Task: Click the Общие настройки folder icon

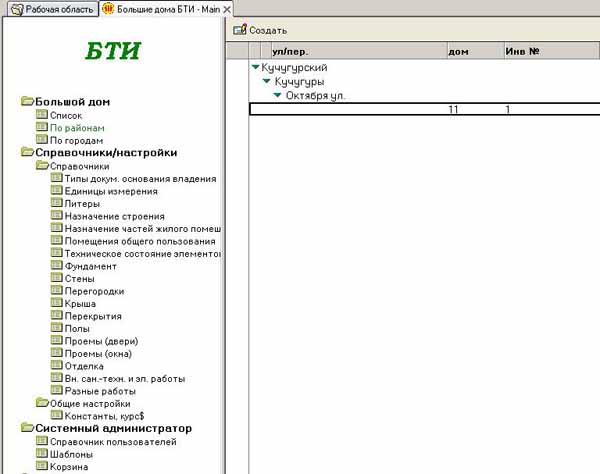Action: [x=42, y=402]
